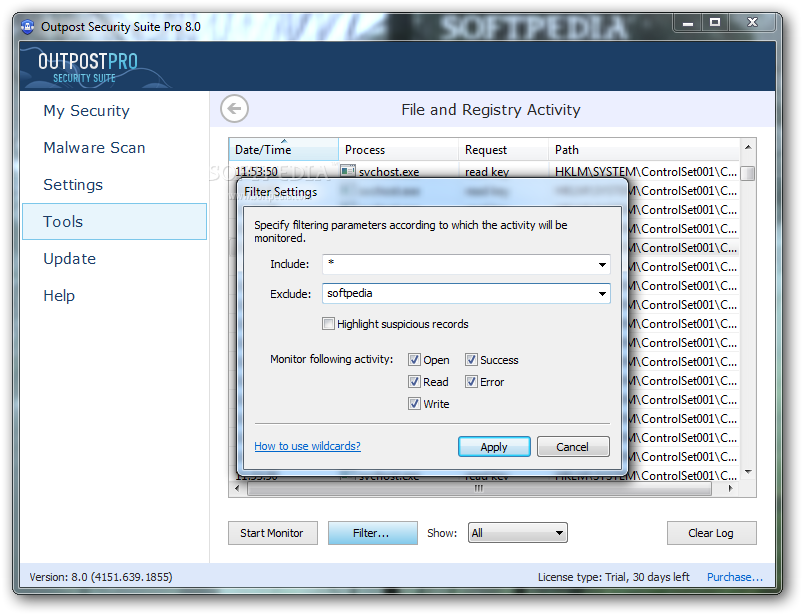This screenshot has height=615, width=803.
Task: Click the back arrow icon
Action: click(x=235, y=109)
